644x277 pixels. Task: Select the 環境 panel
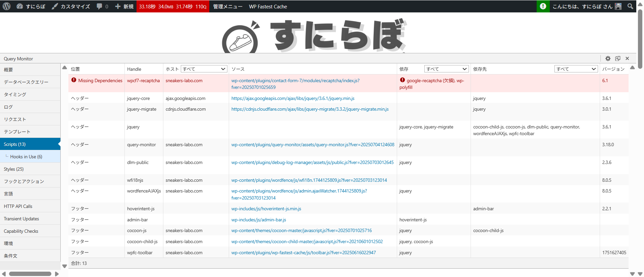point(30,243)
